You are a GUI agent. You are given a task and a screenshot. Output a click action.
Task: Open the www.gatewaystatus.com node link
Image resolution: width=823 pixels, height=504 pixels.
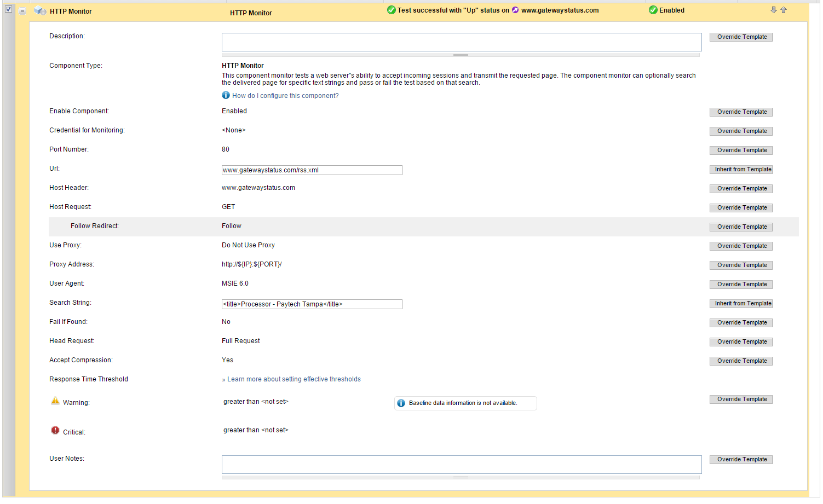[560, 10]
